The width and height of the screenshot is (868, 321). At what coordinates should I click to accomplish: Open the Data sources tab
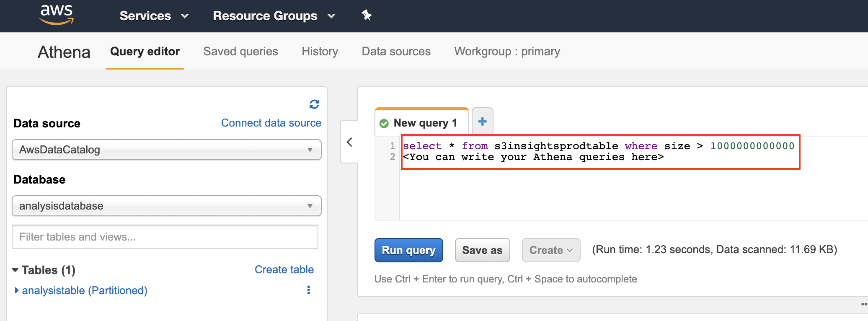396,52
